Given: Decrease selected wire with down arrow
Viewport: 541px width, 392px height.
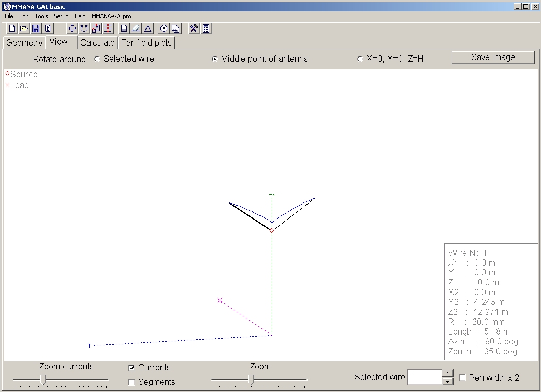Looking at the screenshot, I should pos(447,381).
